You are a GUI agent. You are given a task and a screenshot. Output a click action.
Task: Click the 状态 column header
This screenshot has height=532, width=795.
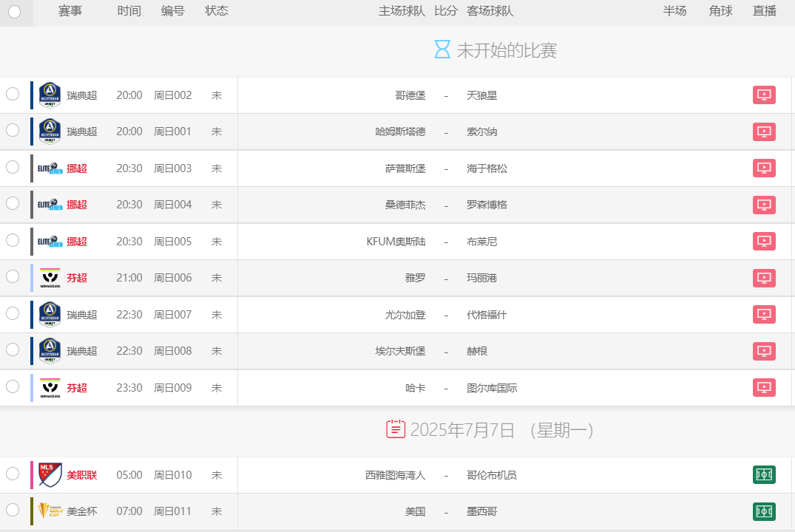click(x=217, y=10)
